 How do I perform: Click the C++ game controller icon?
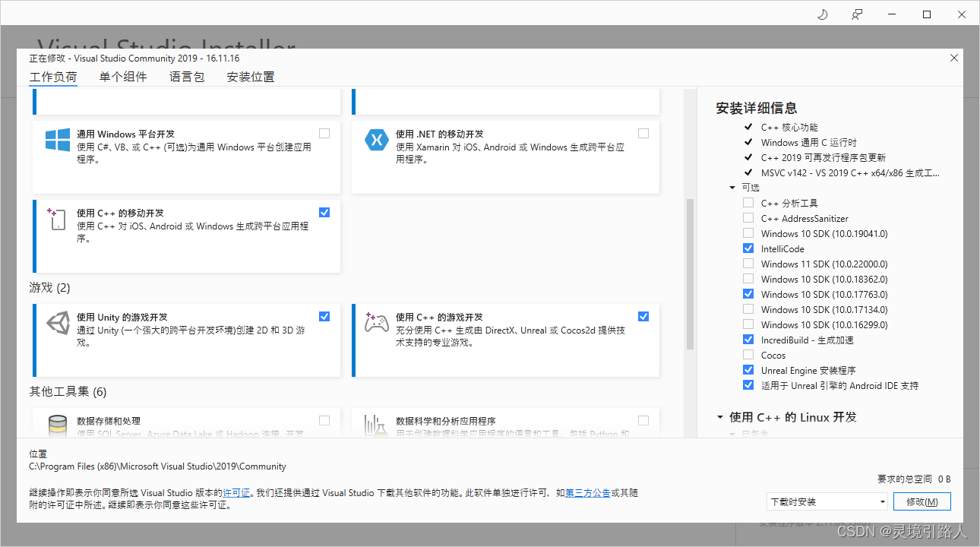click(377, 323)
